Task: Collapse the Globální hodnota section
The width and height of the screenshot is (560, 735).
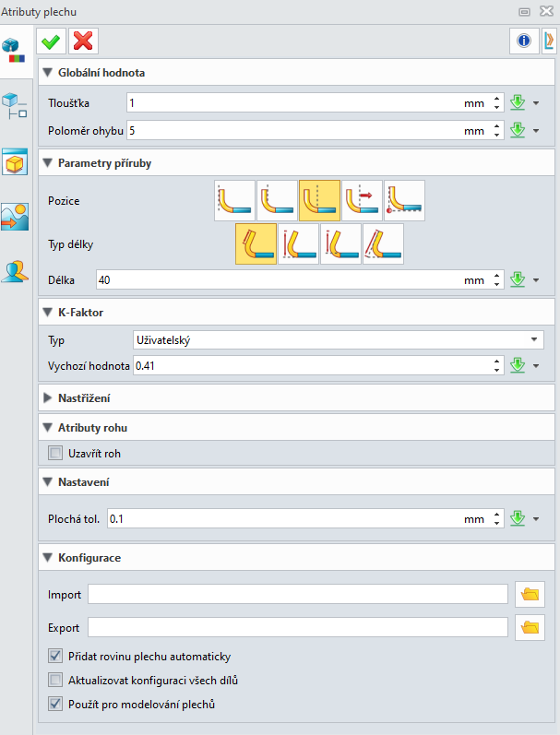Action: point(47,73)
